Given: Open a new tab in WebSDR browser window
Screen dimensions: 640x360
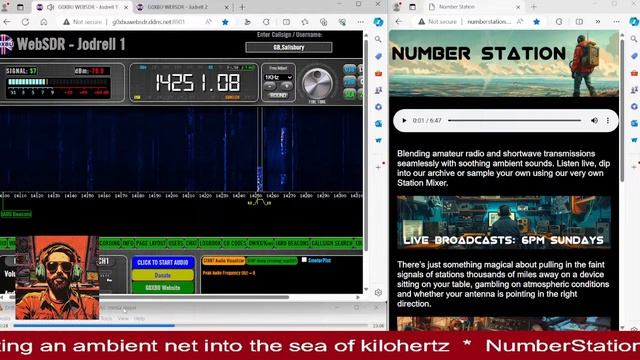Looking at the screenshot, I should [242, 7].
